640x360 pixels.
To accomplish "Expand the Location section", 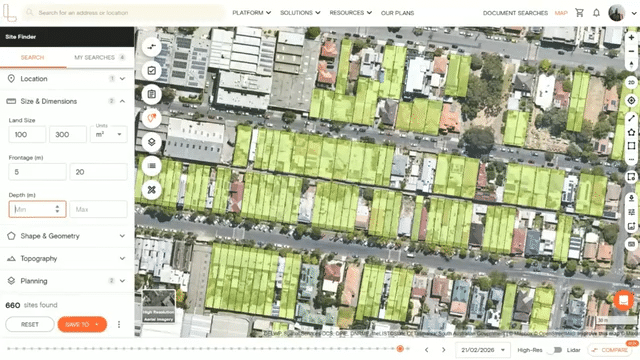I will (x=67, y=79).
